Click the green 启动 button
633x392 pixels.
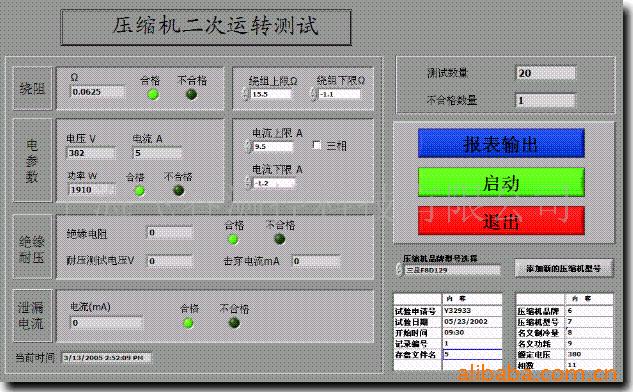[x=501, y=182]
